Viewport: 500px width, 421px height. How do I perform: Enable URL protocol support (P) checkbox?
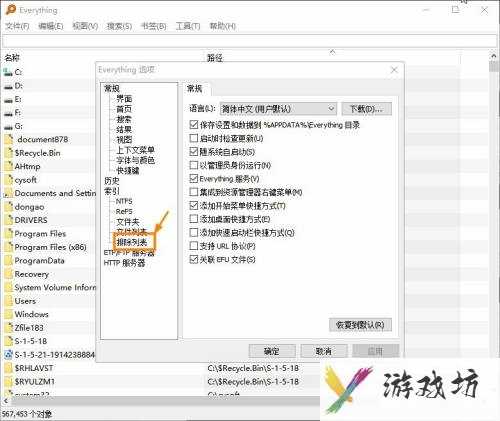(x=194, y=246)
